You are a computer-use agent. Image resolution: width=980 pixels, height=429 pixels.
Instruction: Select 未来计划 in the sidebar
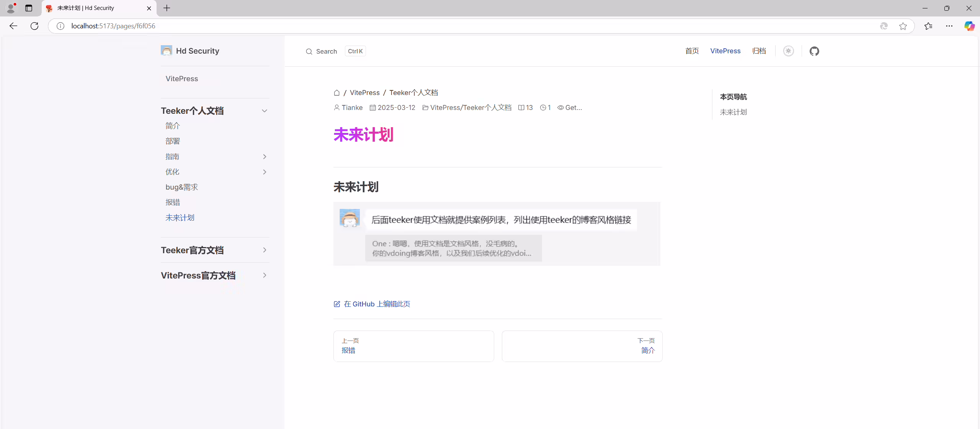click(180, 218)
